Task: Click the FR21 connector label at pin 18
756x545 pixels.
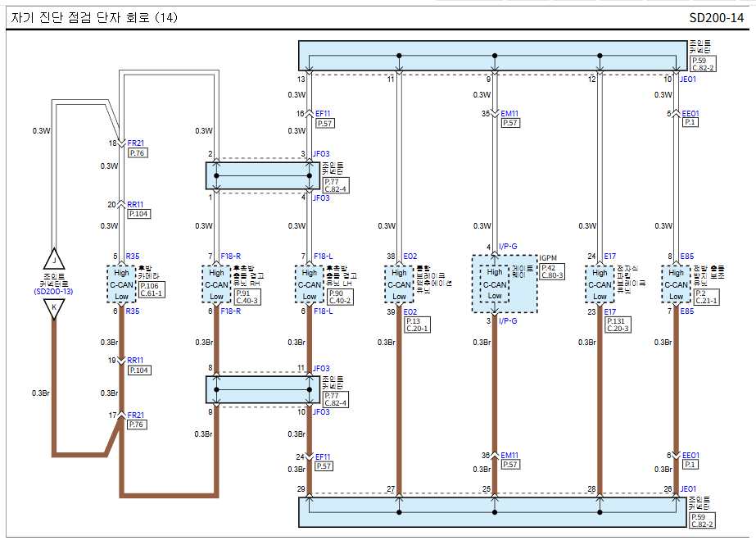Action: click(x=135, y=143)
